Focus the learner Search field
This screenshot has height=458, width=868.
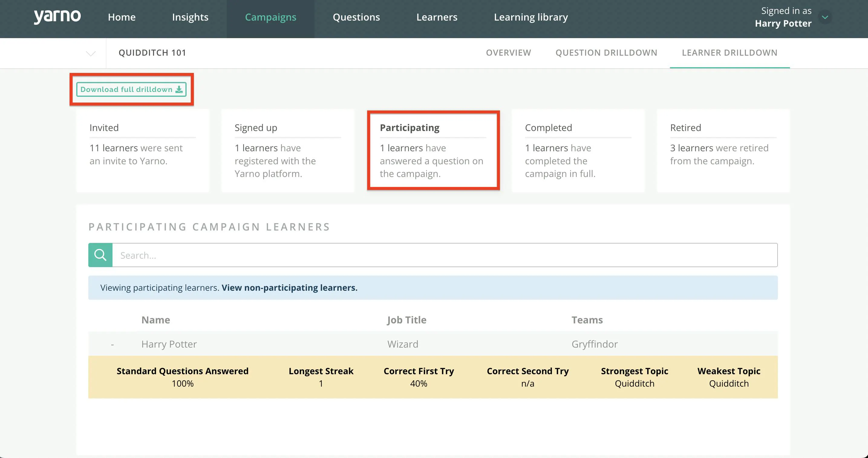point(445,255)
